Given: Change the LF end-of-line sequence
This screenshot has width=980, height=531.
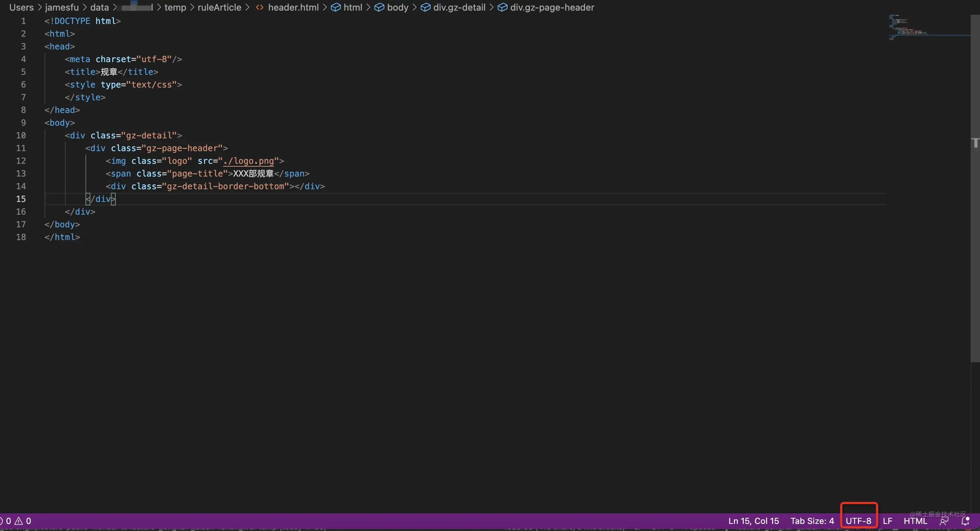Looking at the screenshot, I should point(888,521).
